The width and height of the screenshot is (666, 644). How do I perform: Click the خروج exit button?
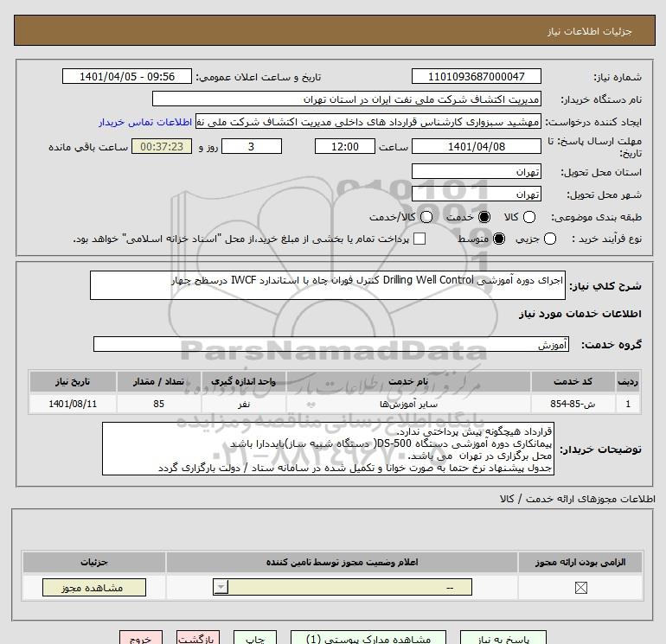click(x=141, y=638)
